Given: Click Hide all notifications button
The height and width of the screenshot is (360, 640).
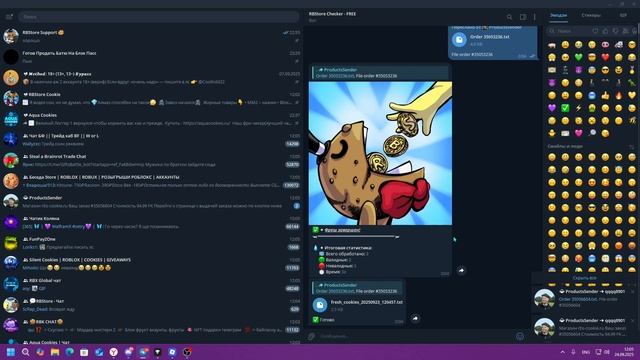Looking at the screenshot, I should point(584,278).
